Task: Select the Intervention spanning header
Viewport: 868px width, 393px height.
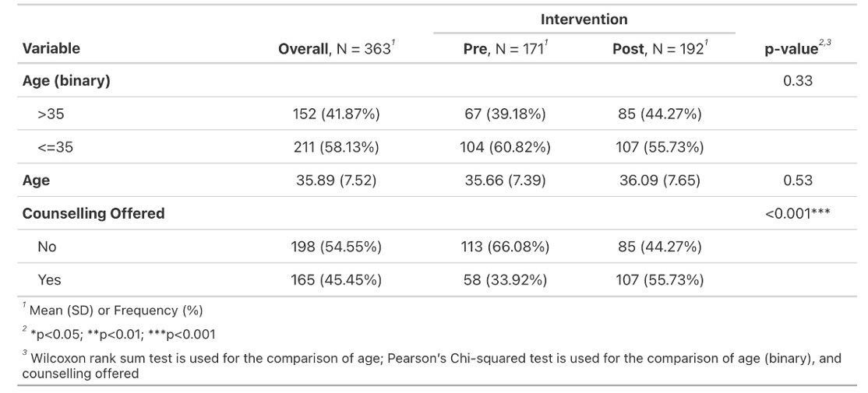Action: click(584, 19)
